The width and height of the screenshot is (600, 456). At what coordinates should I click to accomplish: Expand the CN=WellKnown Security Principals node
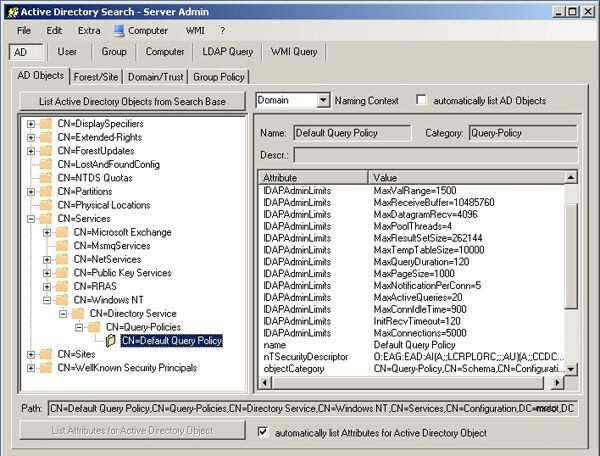[31, 368]
